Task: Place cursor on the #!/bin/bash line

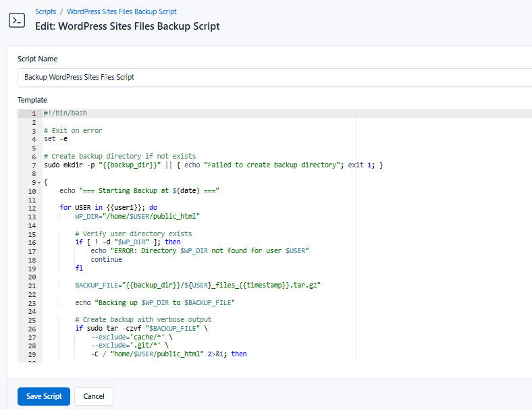Action: tap(65, 113)
